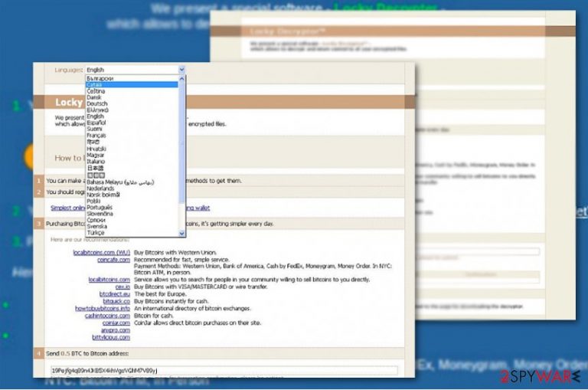Image resolution: width=588 pixels, height=390 pixels.
Task: Open localbitcoins.com (WU) link
Action: 102,252
